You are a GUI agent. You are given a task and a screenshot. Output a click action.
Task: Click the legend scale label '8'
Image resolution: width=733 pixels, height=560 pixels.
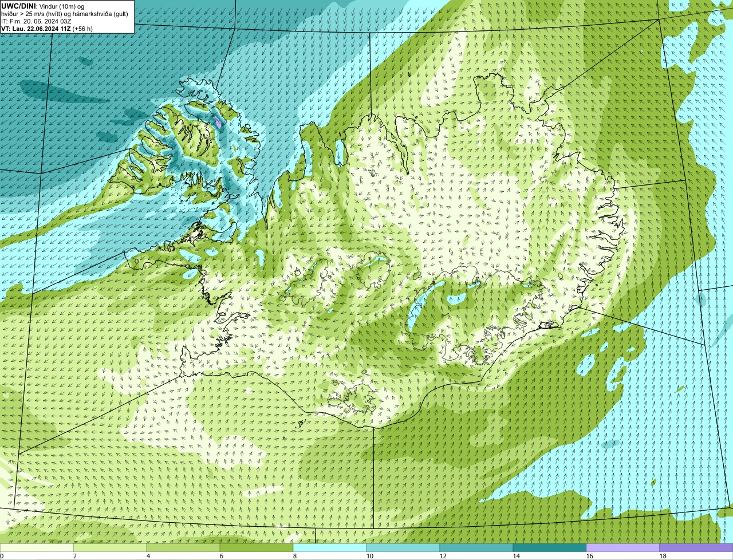(x=295, y=556)
